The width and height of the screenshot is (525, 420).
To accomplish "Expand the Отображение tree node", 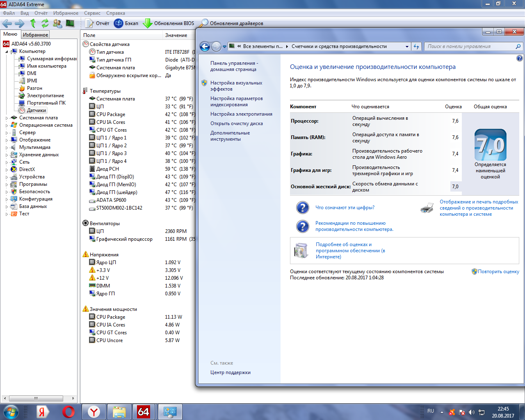I will pyautogui.click(x=7, y=140).
